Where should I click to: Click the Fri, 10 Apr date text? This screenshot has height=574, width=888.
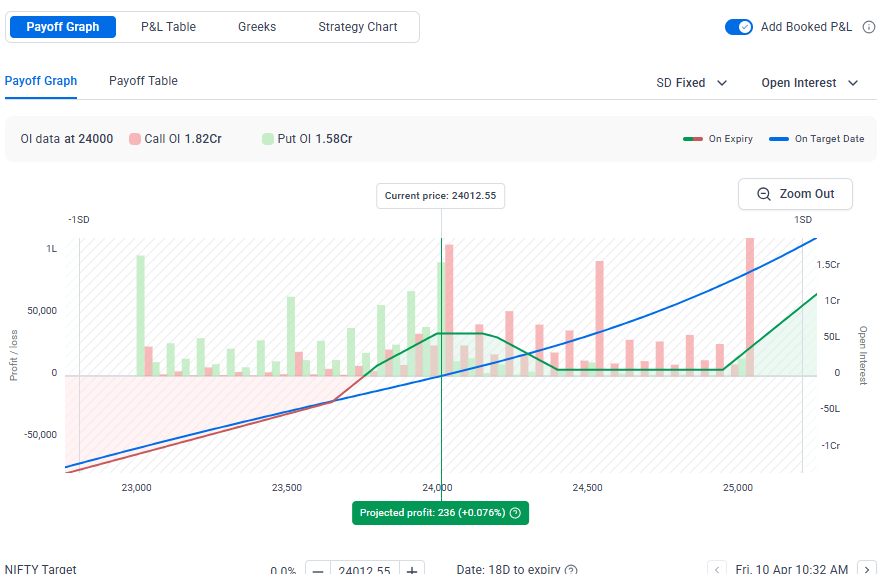(x=792, y=569)
